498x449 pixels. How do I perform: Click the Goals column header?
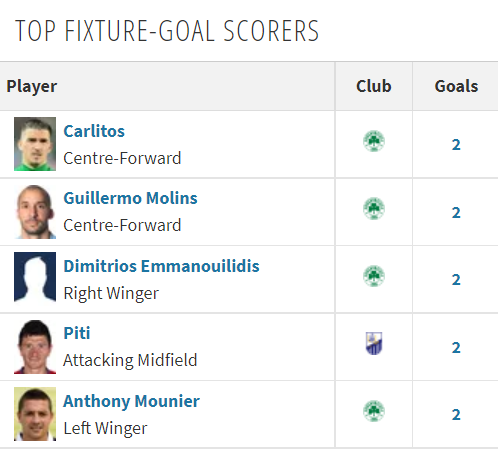(x=456, y=86)
